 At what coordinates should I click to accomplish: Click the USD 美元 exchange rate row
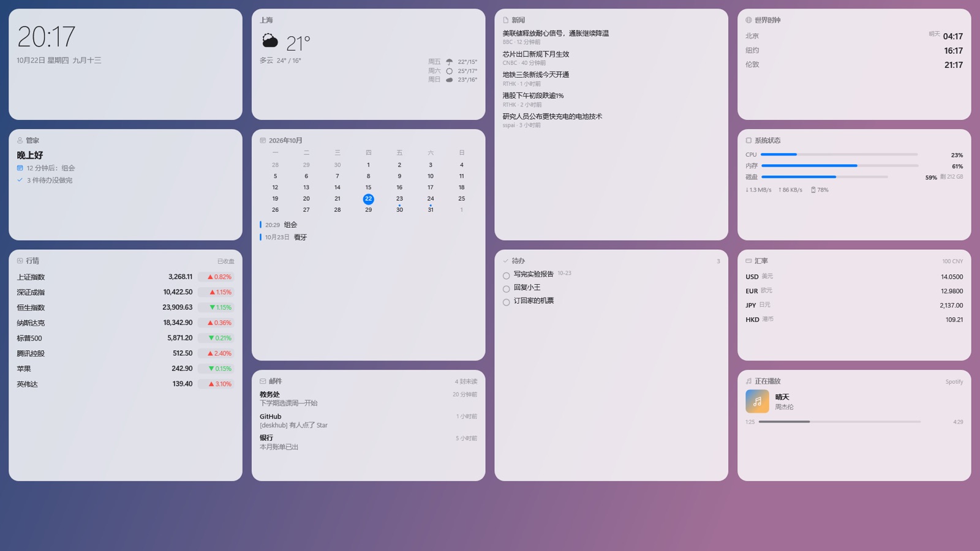(x=854, y=277)
